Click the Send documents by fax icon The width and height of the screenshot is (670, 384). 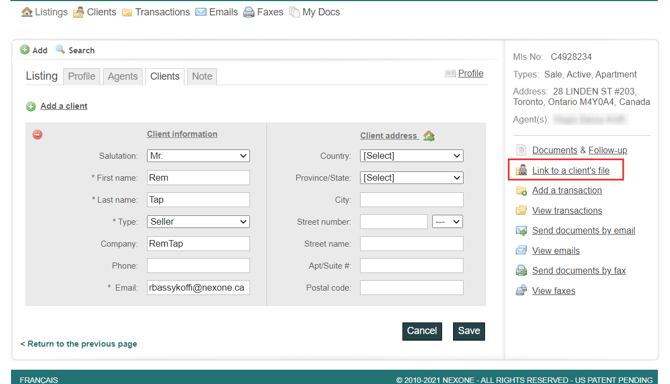click(521, 270)
